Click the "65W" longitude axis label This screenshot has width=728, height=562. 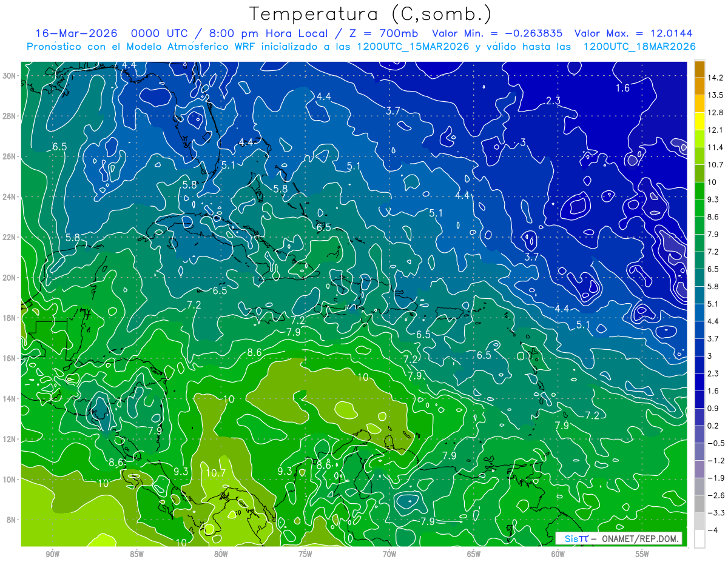tap(474, 554)
